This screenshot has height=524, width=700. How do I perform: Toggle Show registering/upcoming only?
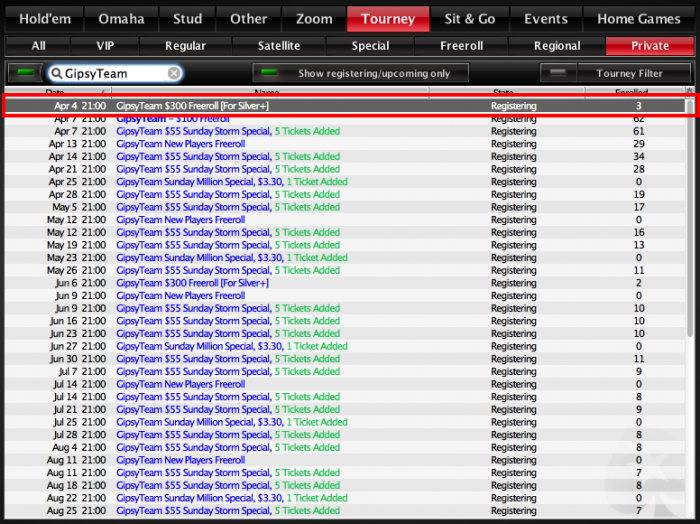360,73
